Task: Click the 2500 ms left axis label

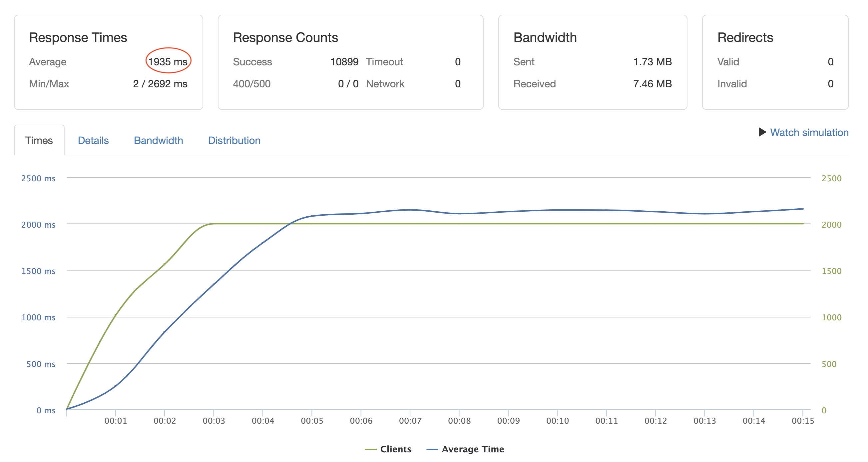Action: point(38,178)
